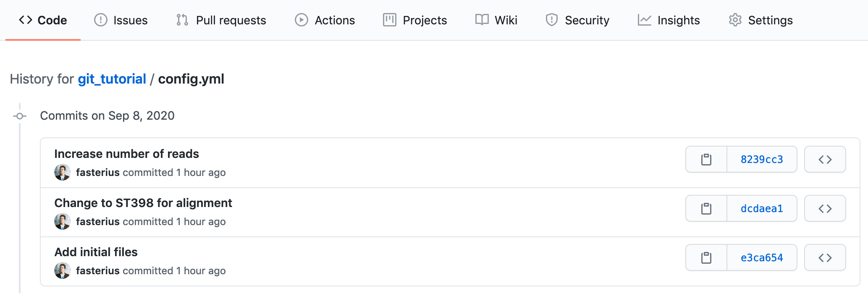Open fasterius profile on ST398 commit
The height and width of the screenshot is (299, 868).
tap(98, 222)
